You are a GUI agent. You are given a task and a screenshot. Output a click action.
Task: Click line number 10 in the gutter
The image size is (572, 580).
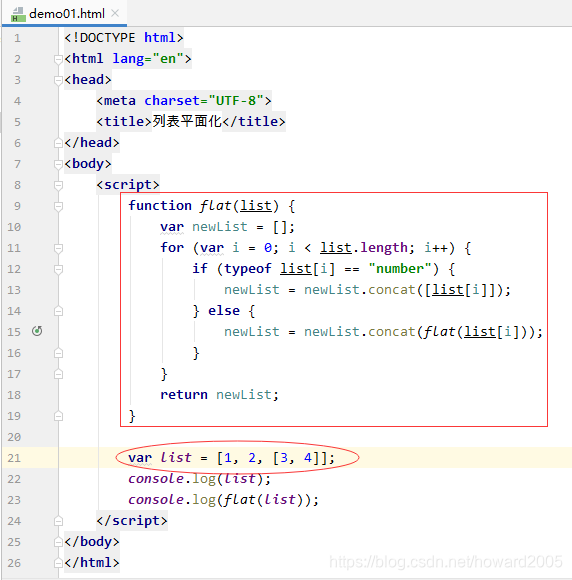tap(14, 227)
